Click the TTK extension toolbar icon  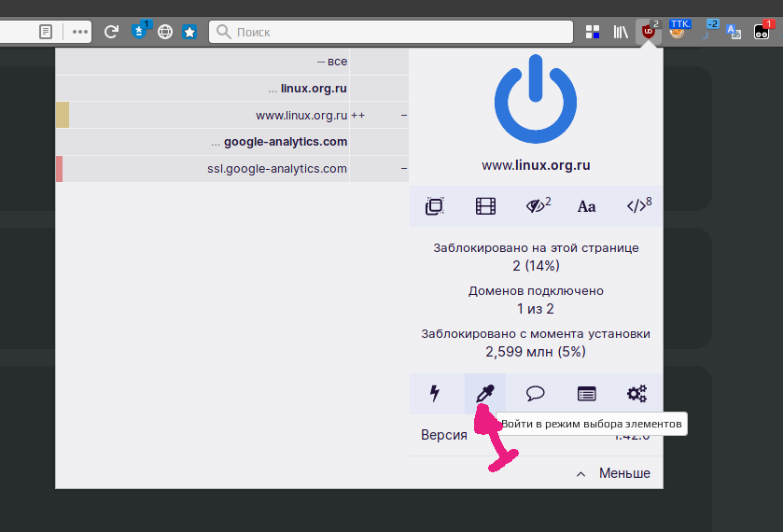[678, 31]
